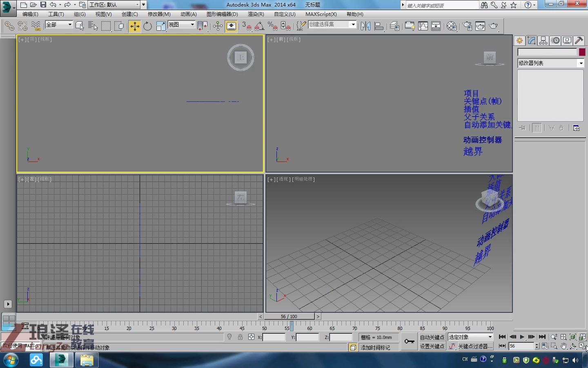Image resolution: width=588 pixels, height=368 pixels.
Task: Switch to the Utilities command panel tab
Action: tap(579, 40)
